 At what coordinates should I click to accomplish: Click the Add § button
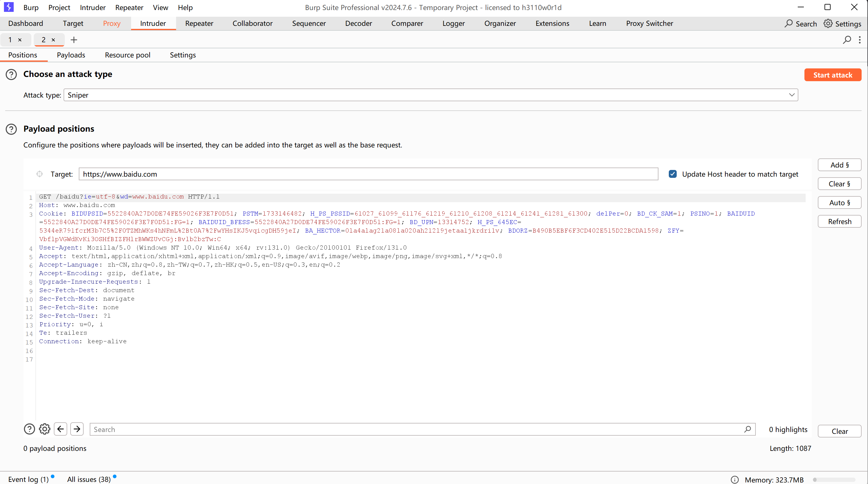[x=839, y=165]
